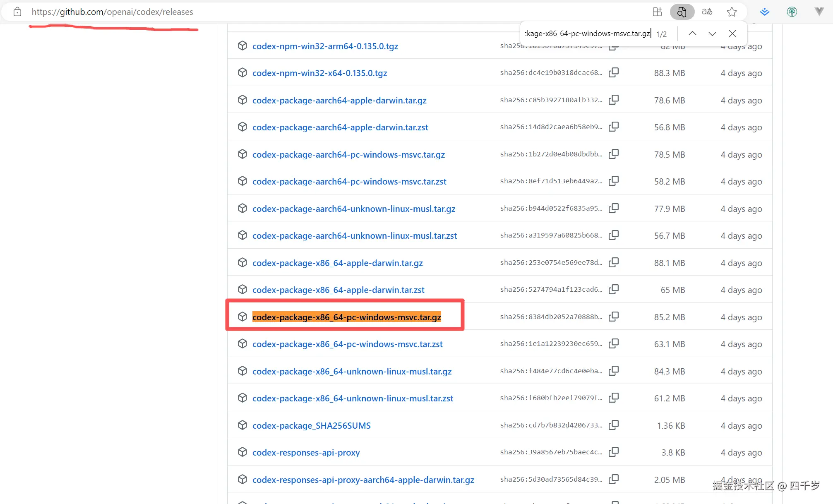Go to previous find match
Image resolution: width=833 pixels, height=504 pixels.
[692, 34]
